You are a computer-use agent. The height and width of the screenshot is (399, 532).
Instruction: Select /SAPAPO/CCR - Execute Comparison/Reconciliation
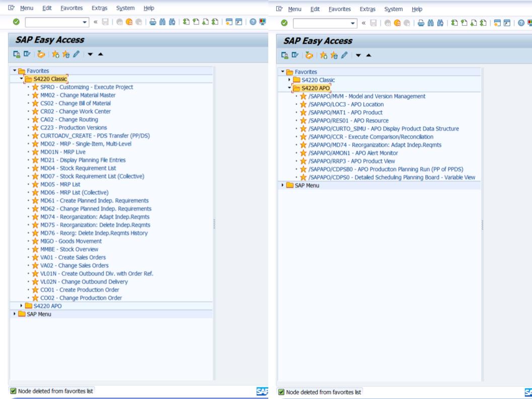coord(371,137)
